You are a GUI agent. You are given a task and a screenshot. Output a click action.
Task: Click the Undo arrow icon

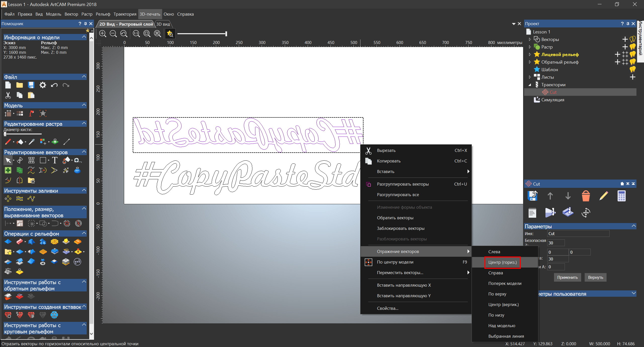coord(54,85)
